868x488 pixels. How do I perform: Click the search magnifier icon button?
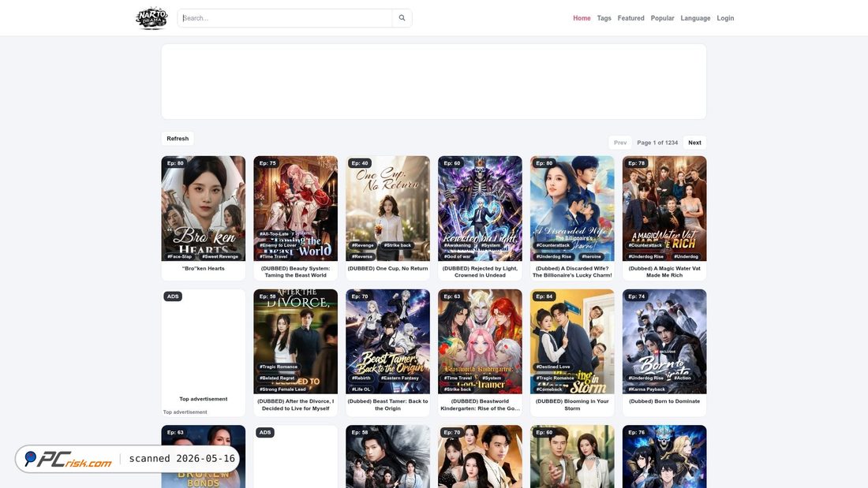[402, 17]
